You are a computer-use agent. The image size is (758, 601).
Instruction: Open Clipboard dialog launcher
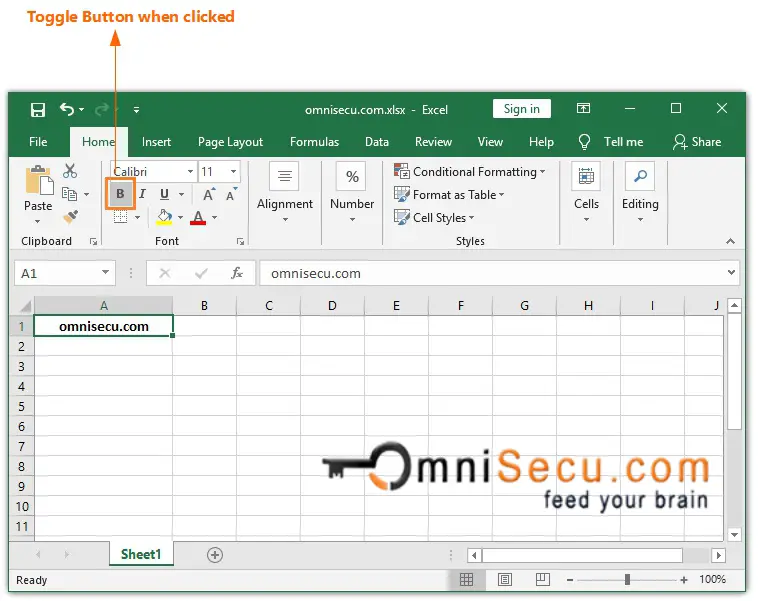point(94,241)
